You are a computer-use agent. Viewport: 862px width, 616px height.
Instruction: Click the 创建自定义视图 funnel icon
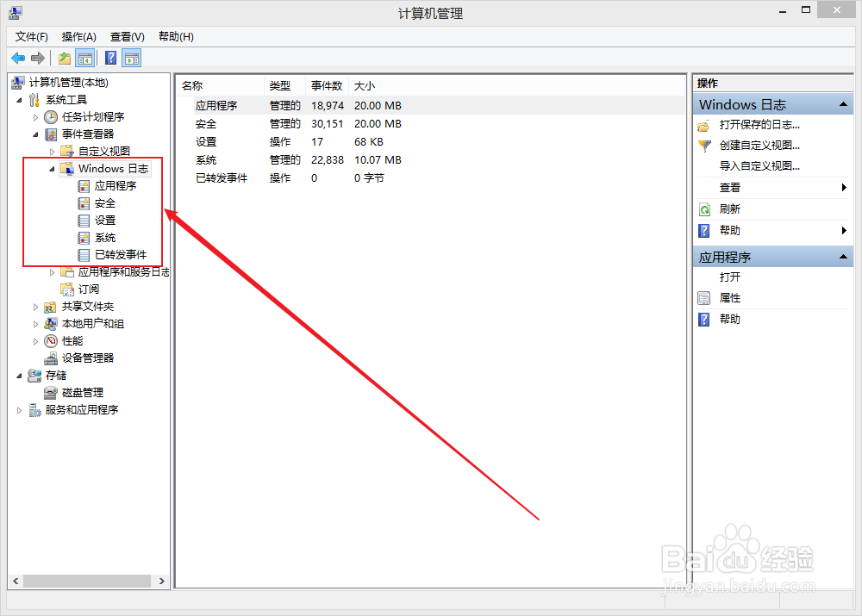704,146
